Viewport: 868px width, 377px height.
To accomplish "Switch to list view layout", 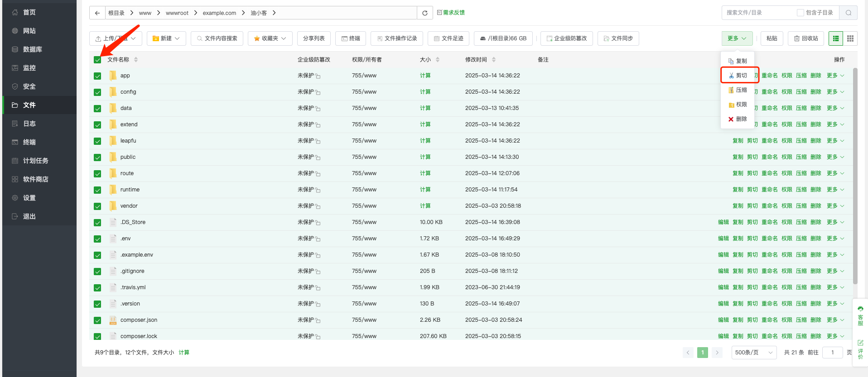I will coord(836,38).
